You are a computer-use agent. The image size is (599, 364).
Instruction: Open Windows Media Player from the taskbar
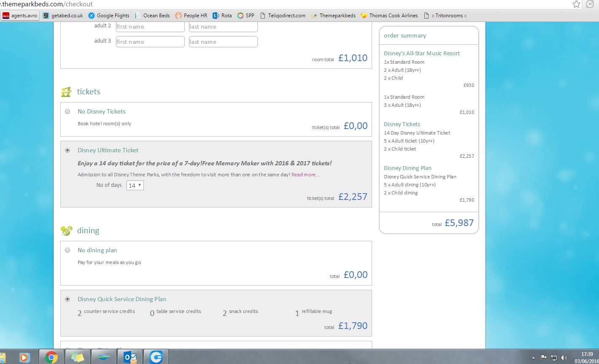(x=24, y=357)
